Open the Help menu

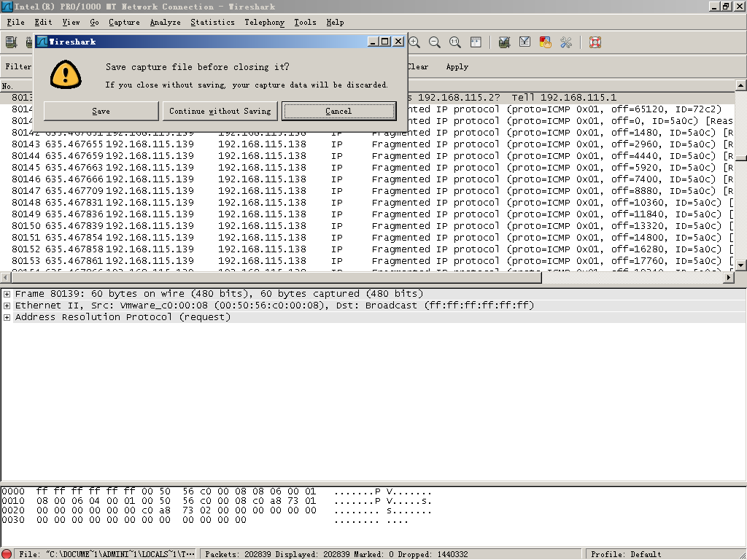coord(335,23)
